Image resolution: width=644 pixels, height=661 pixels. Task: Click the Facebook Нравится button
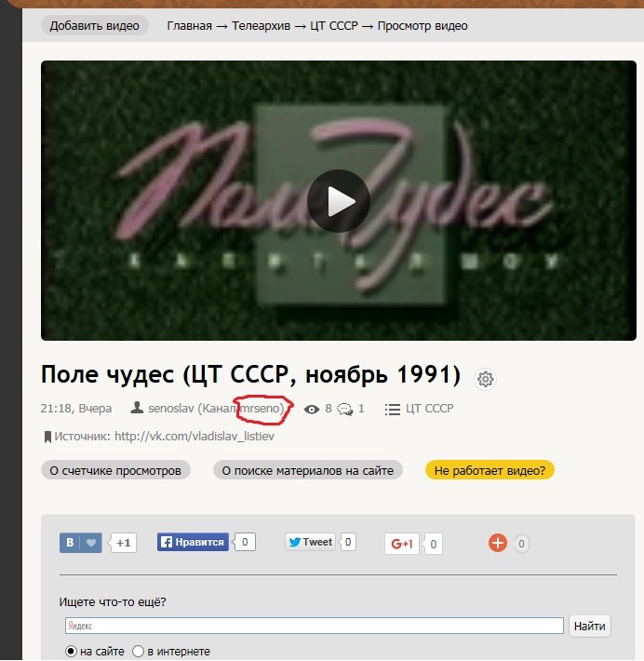pos(193,542)
